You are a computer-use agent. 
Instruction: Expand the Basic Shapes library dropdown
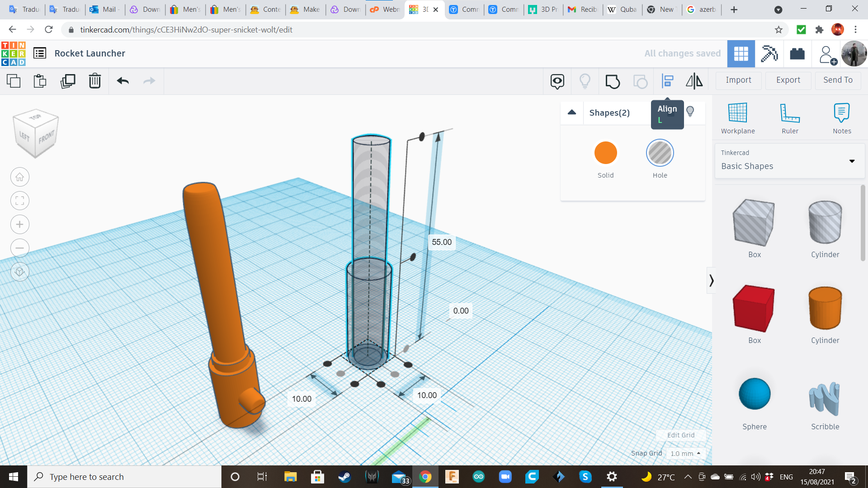tap(852, 161)
